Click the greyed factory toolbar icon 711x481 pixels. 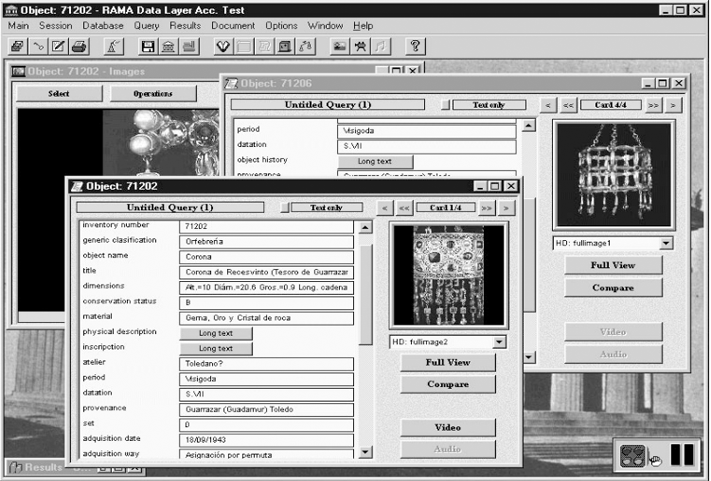pos(190,46)
